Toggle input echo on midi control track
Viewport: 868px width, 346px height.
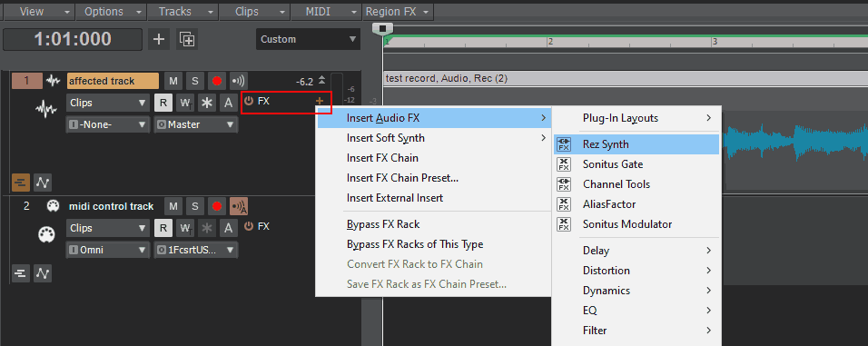click(239, 206)
